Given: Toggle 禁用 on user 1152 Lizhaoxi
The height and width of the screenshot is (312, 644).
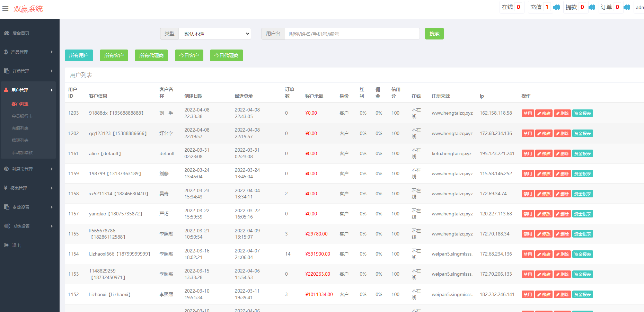Looking at the screenshot, I should pos(527,294).
